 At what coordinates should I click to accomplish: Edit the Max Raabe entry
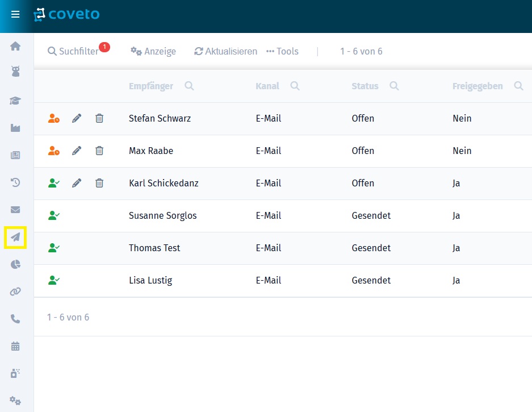click(77, 151)
